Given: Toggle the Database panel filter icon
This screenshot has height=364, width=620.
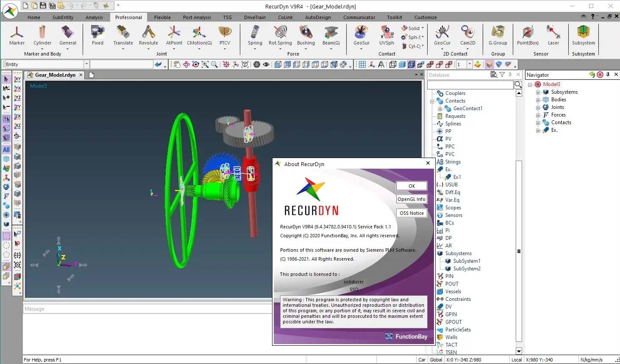Looking at the screenshot, I should pos(502,75).
